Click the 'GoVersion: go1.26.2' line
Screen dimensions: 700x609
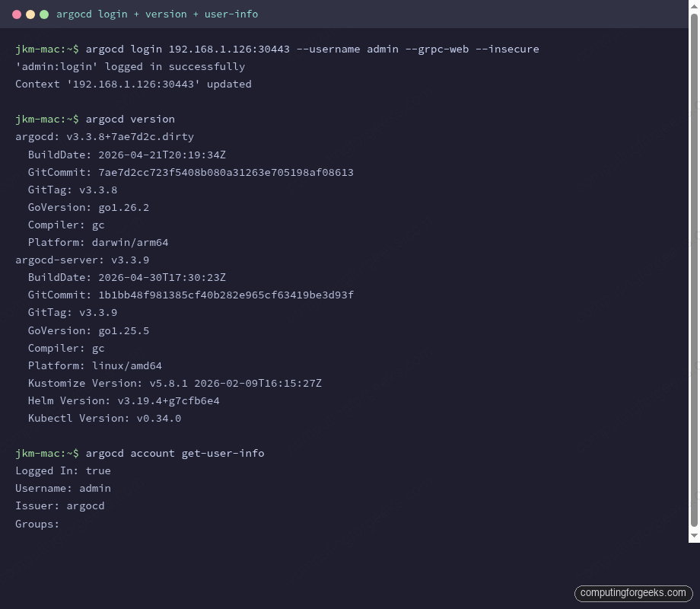[x=88, y=207]
